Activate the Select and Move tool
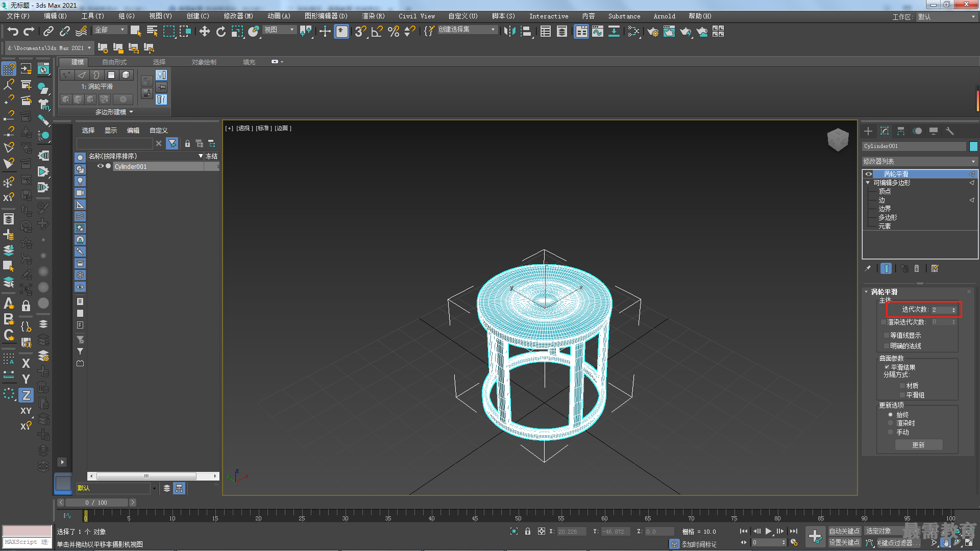This screenshot has width=980, height=551. tap(205, 32)
